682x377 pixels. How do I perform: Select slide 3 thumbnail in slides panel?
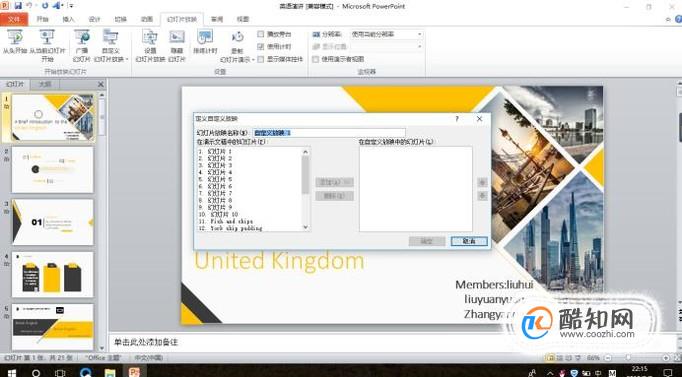pos(53,222)
